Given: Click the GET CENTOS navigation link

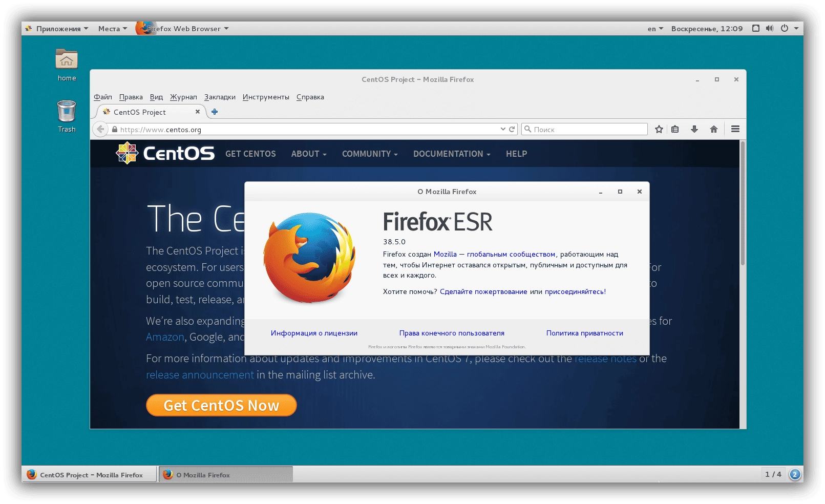Looking at the screenshot, I should [250, 154].
